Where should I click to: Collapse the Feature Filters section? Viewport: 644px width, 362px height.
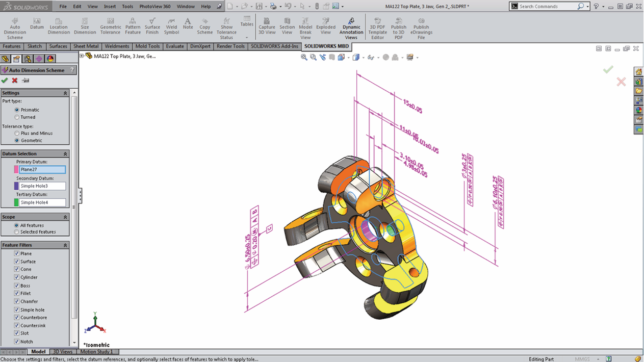(65, 245)
